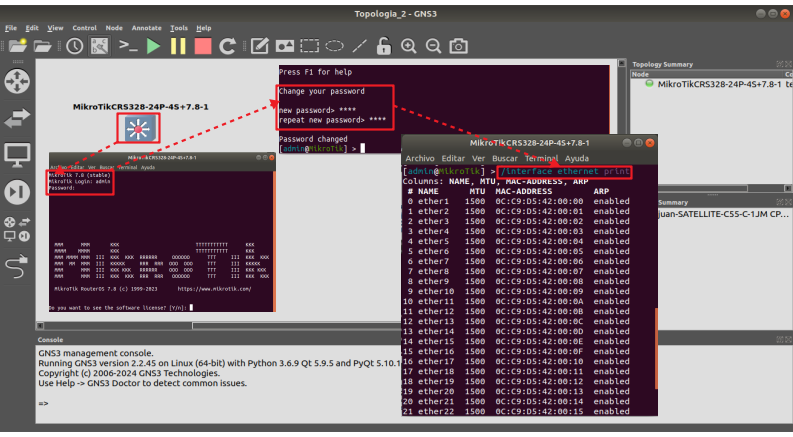The image size is (793, 437).
Task: Click green status dot in Topology Summary
Action: [x=649, y=84]
